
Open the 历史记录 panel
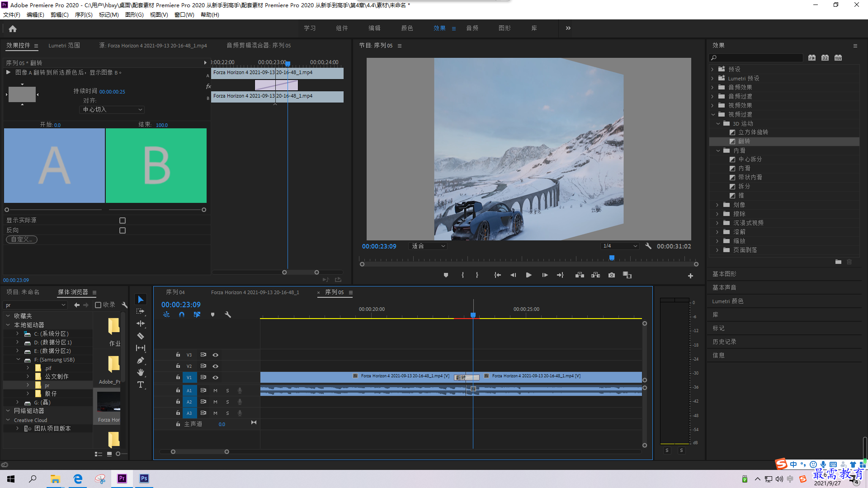[x=724, y=342]
